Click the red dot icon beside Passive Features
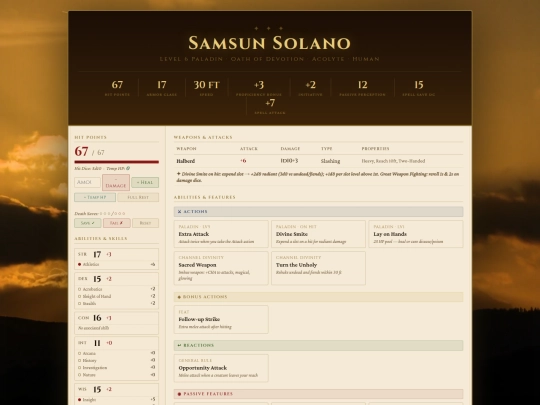Viewport: 540px width, 405px height. pos(179,394)
